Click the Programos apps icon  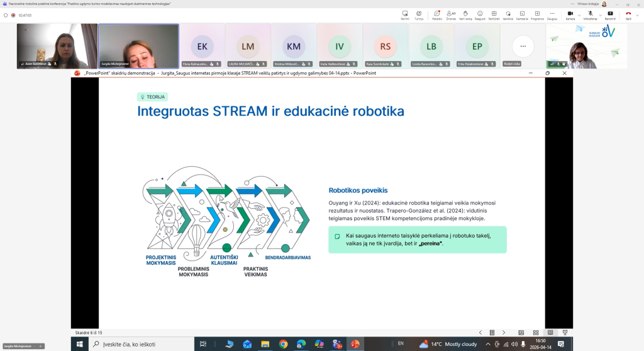tap(537, 14)
